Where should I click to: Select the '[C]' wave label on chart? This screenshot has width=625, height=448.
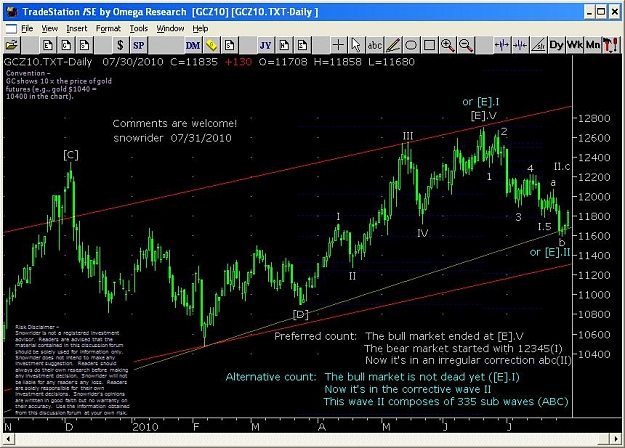[x=71, y=155]
